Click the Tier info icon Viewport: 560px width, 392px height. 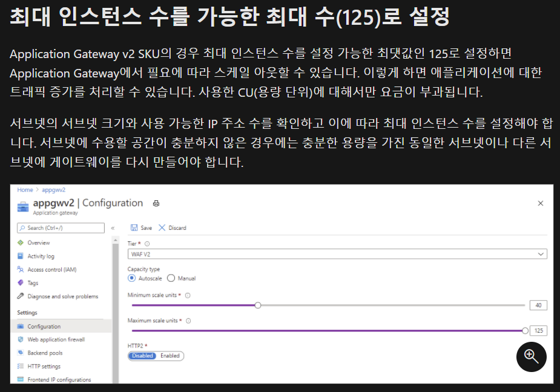(x=147, y=244)
